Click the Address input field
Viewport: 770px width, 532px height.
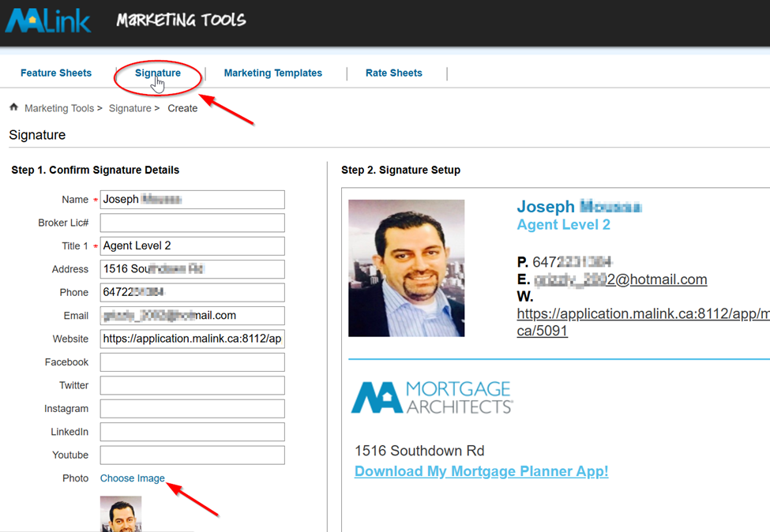[193, 269]
